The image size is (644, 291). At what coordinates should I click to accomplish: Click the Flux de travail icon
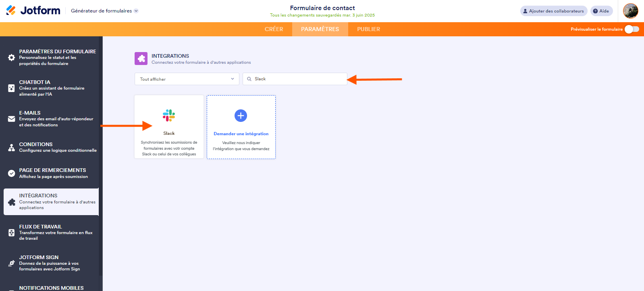(12, 232)
